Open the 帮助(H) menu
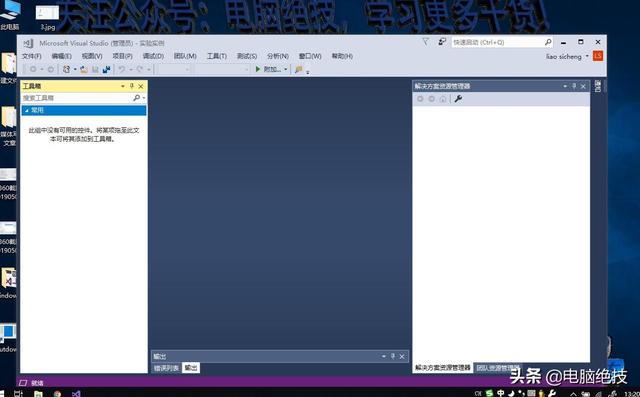The width and height of the screenshot is (640, 397). click(342, 56)
